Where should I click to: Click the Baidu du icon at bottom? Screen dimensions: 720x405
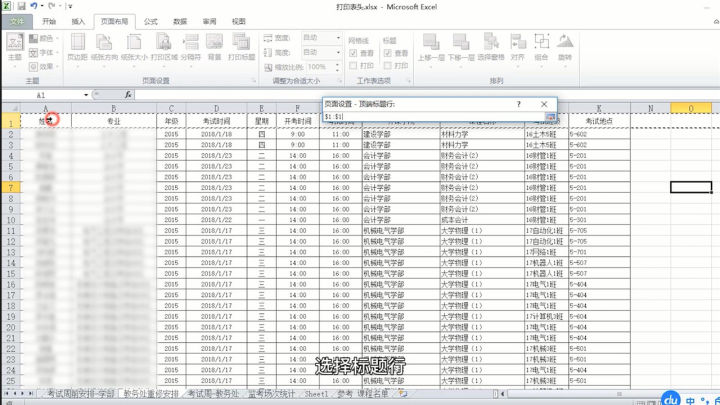pos(671,398)
